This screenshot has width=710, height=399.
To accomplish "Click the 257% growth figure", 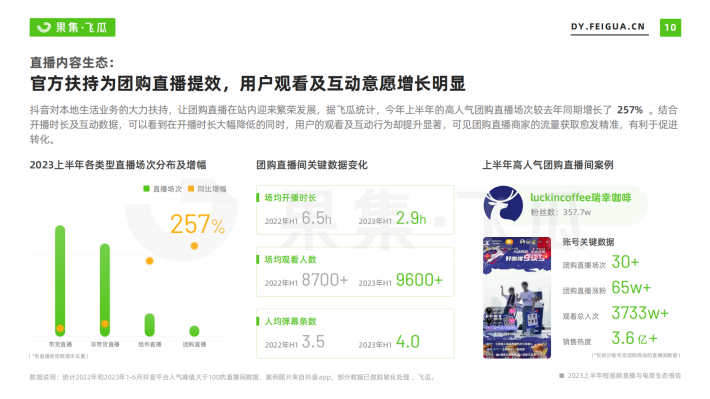I will pos(197,224).
